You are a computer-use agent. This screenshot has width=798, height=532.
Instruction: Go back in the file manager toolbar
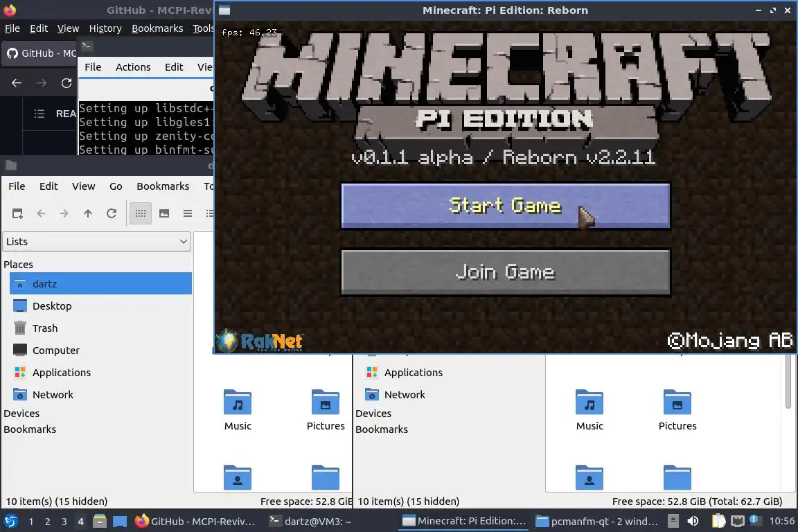click(41, 213)
